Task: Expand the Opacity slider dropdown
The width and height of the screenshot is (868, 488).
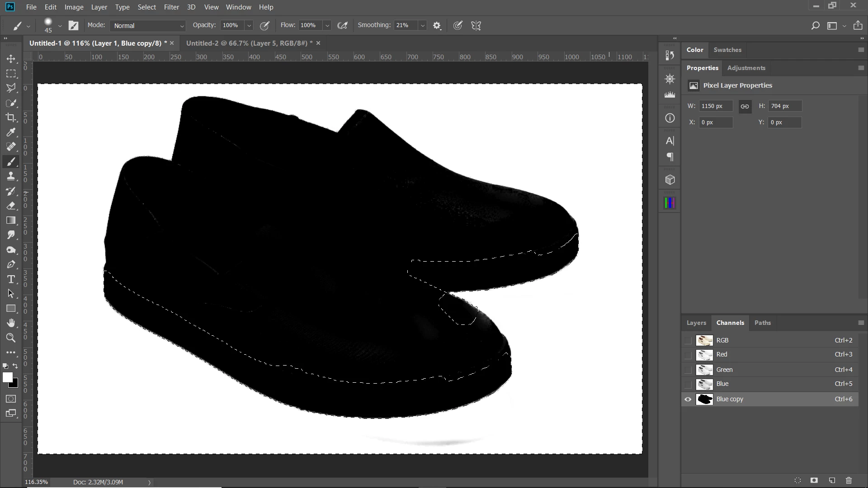Action: [x=249, y=26]
